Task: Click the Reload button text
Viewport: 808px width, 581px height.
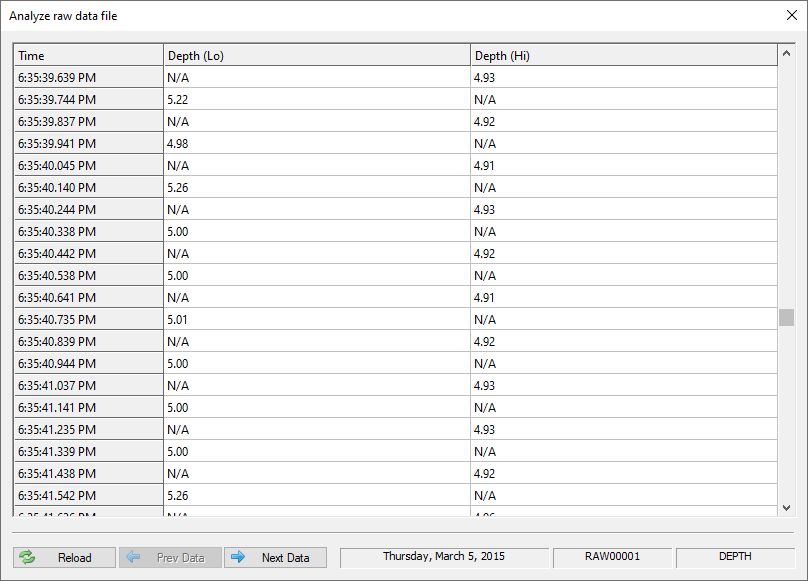Action: [x=75, y=558]
